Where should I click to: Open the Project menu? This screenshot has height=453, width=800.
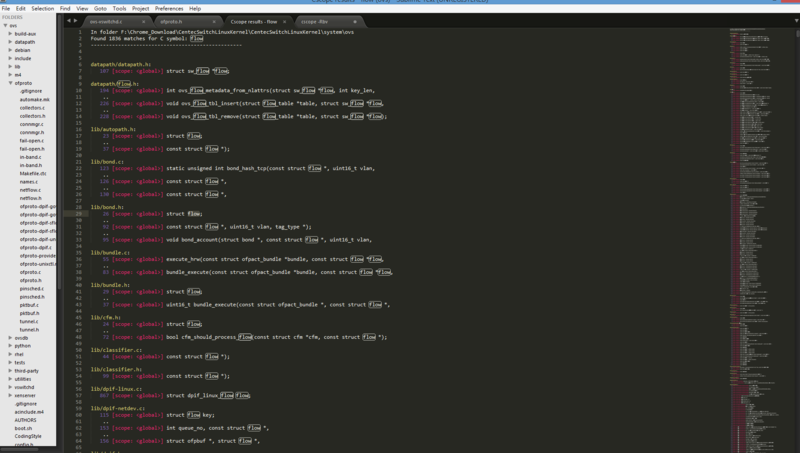(141, 9)
